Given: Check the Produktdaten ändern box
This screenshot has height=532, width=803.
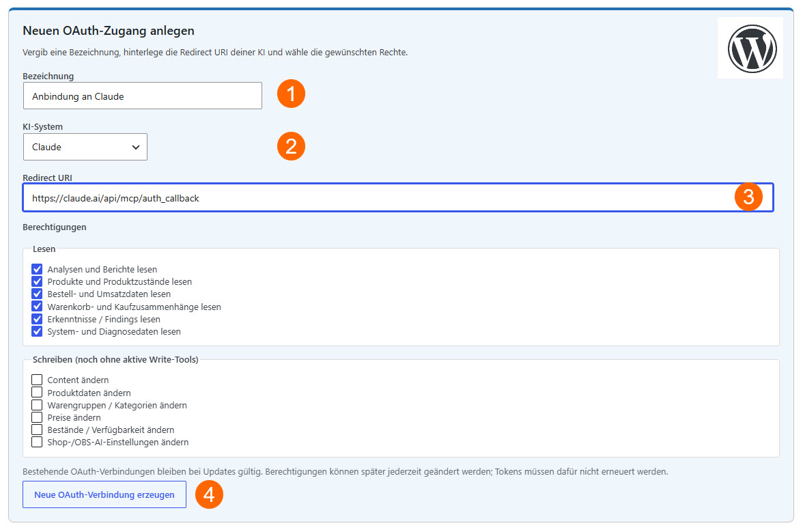Looking at the screenshot, I should (37, 392).
